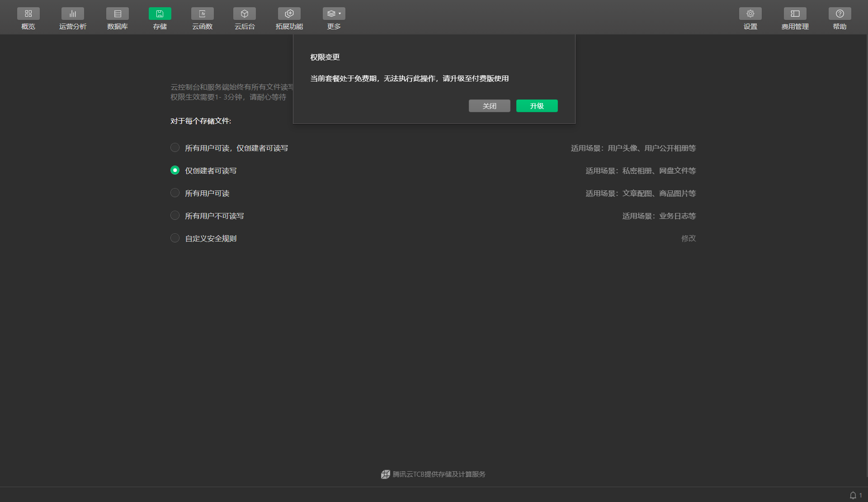Open the 设置 settings gear icon
Screen dimensions: 868x502
click(x=750, y=14)
